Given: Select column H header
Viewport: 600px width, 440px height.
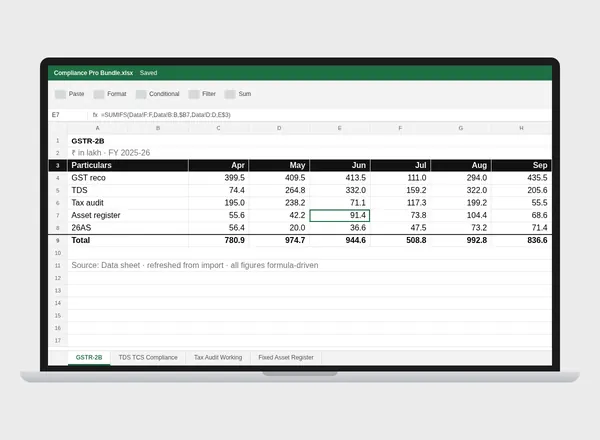Looking at the screenshot, I should tap(521, 128).
